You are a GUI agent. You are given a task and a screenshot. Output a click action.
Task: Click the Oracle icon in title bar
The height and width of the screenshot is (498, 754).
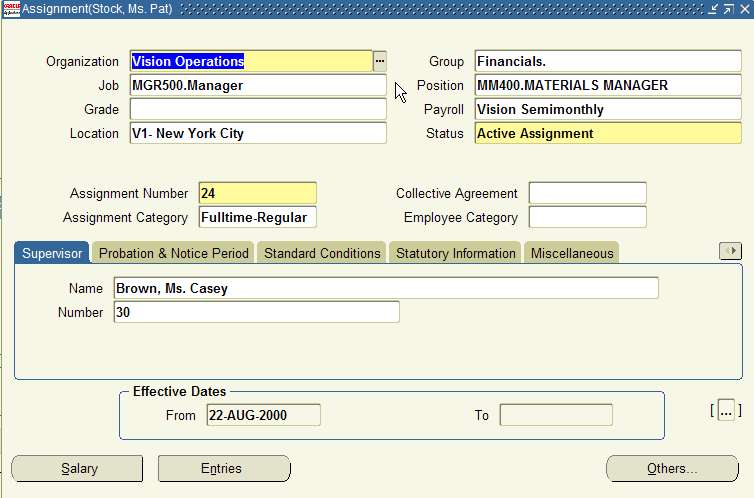(x=11, y=9)
